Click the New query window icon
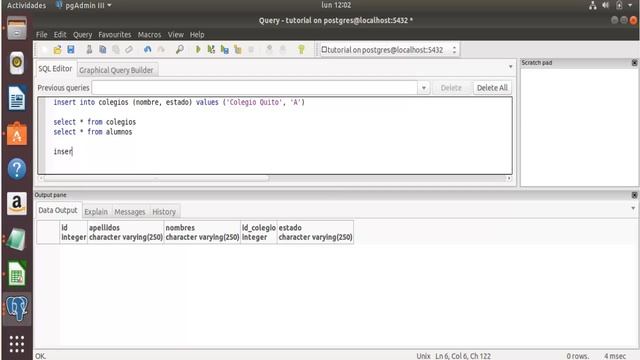Image resolution: width=640 pixels, height=360 pixels. click(44, 50)
